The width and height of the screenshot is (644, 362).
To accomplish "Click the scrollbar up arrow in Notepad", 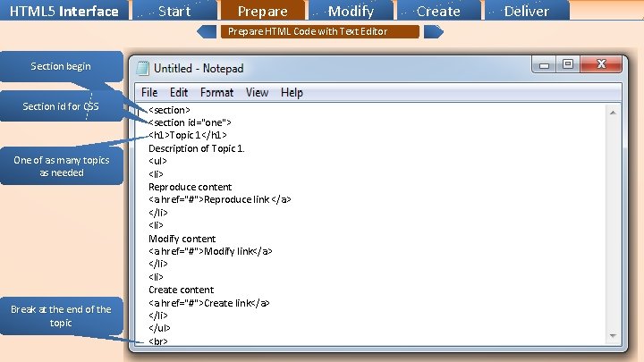I will [x=613, y=113].
